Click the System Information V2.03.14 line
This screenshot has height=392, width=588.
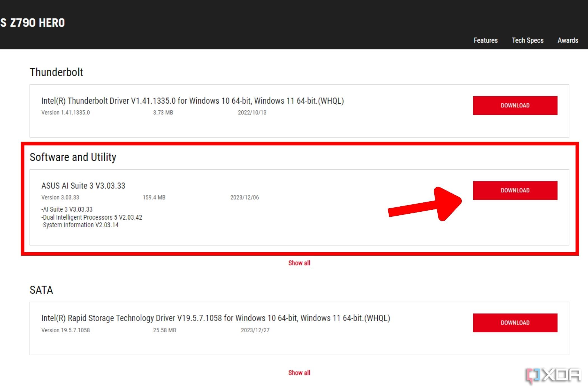(x=80, y=225)
